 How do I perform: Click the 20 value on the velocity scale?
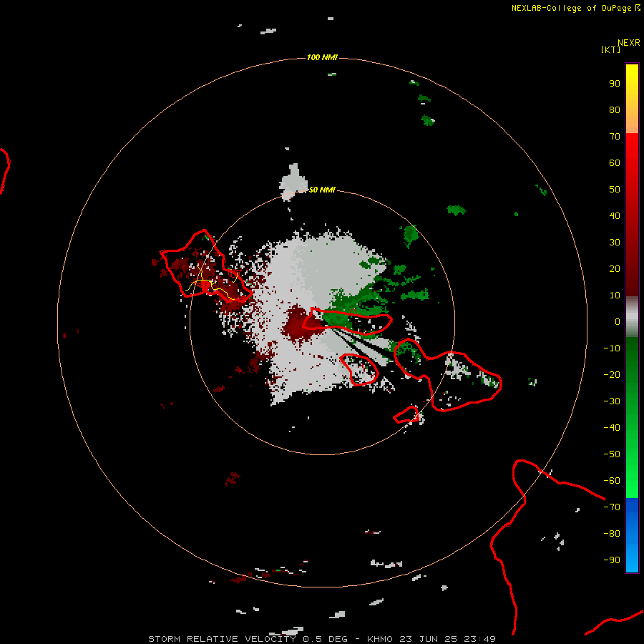tap(615, 269)
